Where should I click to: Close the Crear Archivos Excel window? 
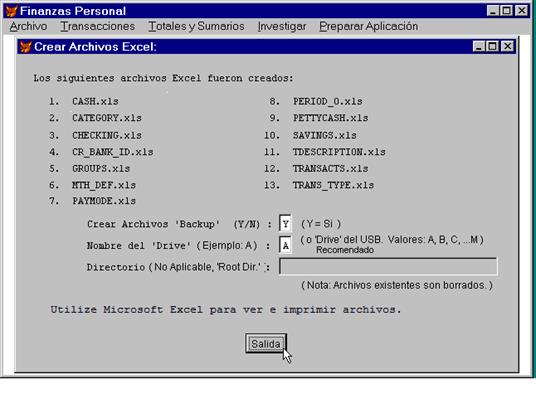508,46
